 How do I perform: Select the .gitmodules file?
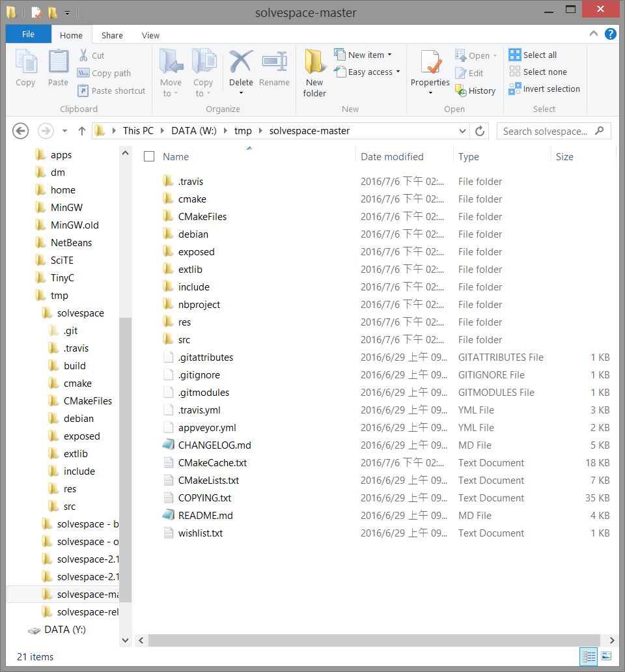pyautogui.click(x=204, y=392)
